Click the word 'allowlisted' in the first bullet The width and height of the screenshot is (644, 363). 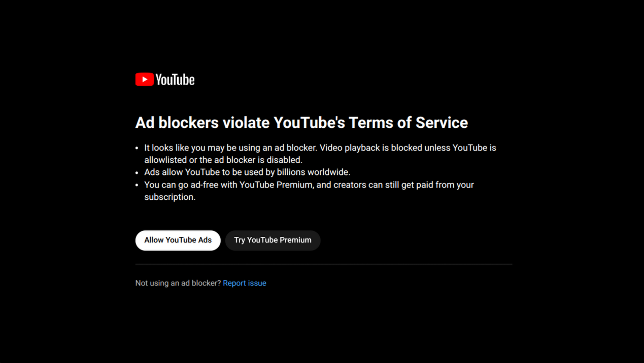point(165,160)
